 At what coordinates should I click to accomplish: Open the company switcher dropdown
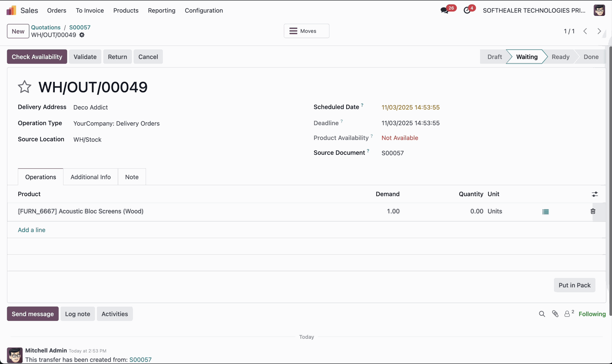tap(534, 11)
